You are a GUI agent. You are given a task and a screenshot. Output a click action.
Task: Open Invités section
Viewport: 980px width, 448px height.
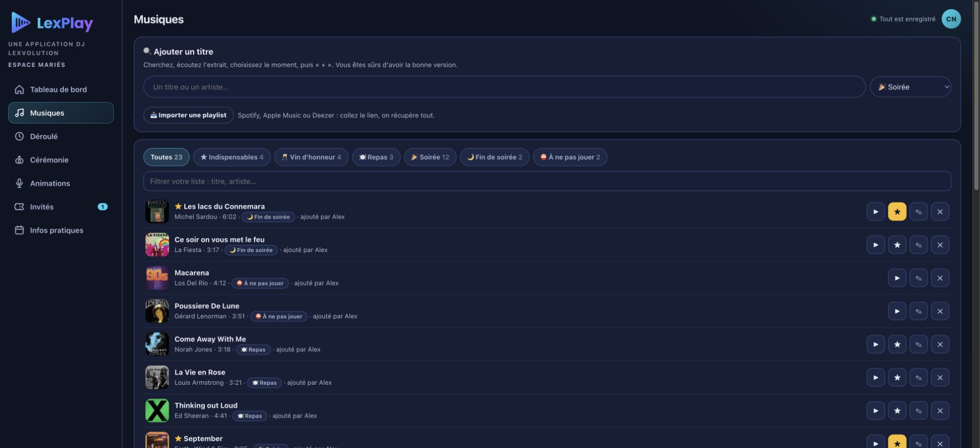point(61,207)
